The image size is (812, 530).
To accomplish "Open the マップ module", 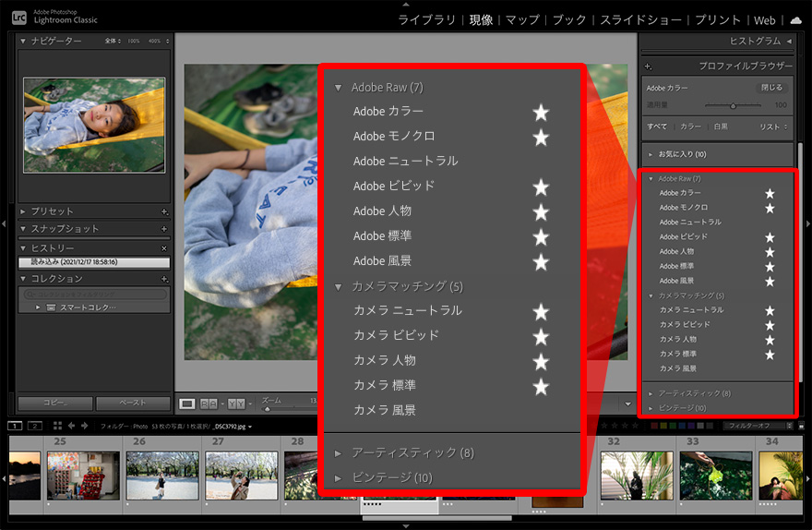I will (x=522, y=19).
